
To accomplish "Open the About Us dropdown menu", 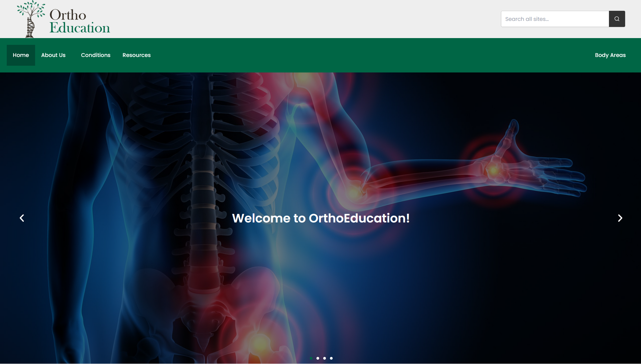I will point(53,55).
